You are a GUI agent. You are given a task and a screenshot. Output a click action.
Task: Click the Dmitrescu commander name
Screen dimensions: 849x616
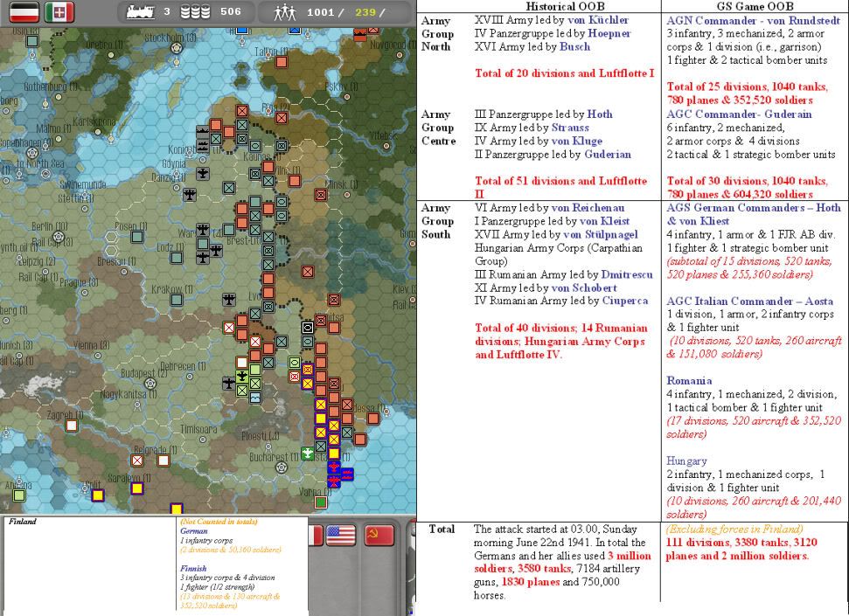point(626,274)
